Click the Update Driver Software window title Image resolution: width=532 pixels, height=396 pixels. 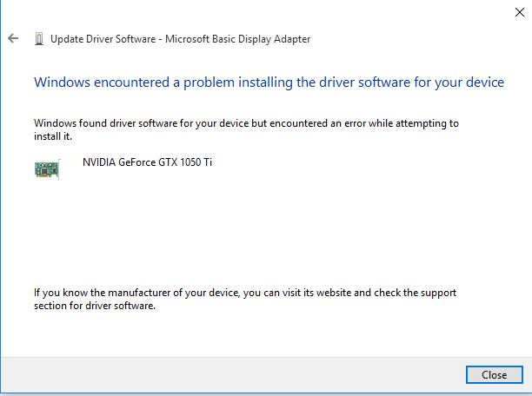[x=181, y=39]
